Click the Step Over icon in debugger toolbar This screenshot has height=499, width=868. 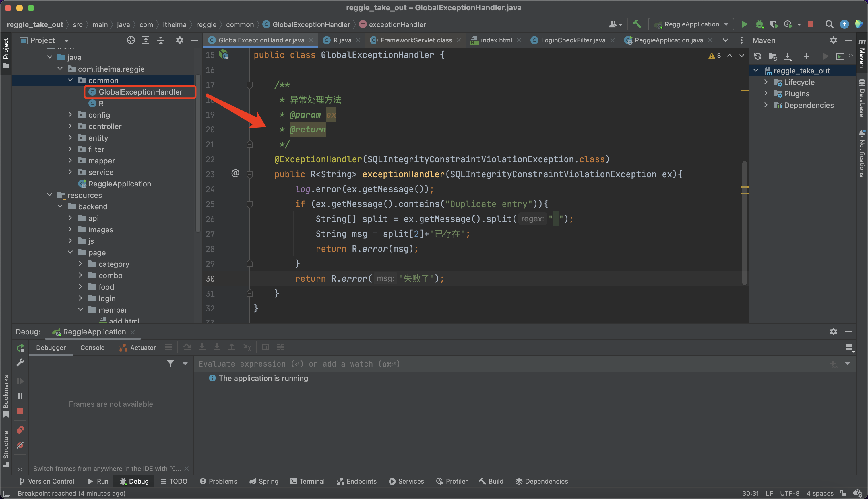tap(187, 347)
